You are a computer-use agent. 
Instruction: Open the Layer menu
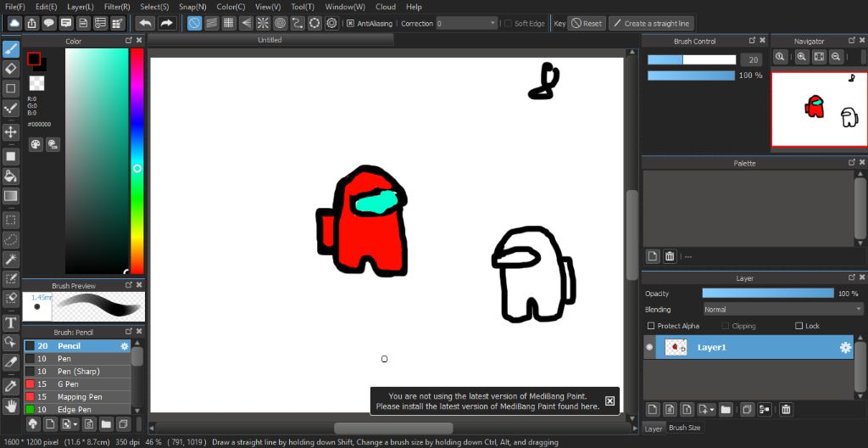point(81,7)
